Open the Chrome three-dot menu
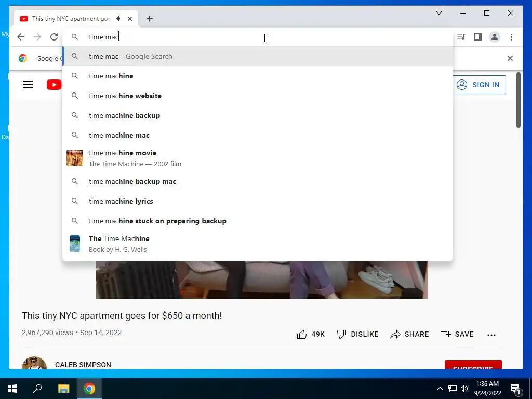Image resolution: width=532 pixels, height=399 pixels. point(512,37)
